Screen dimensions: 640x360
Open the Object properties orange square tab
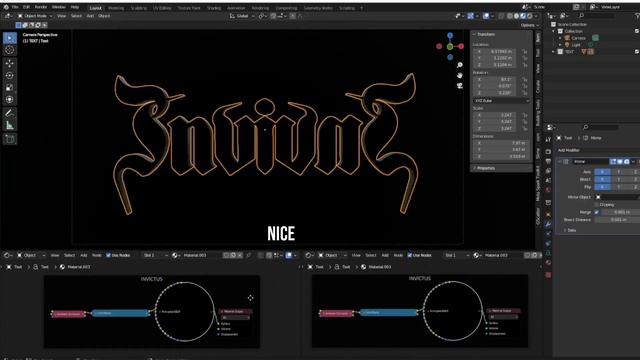click(x=548, y=215)
